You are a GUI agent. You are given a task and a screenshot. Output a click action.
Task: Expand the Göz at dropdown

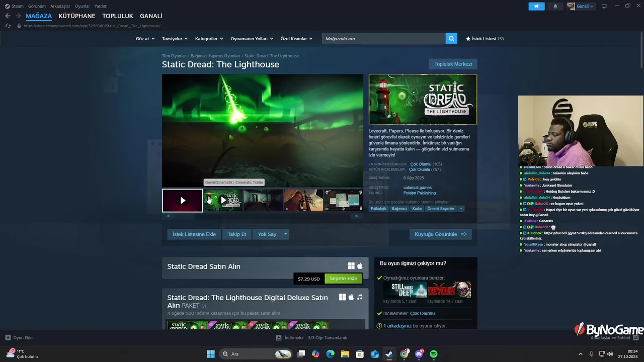(x=145, y=39)
